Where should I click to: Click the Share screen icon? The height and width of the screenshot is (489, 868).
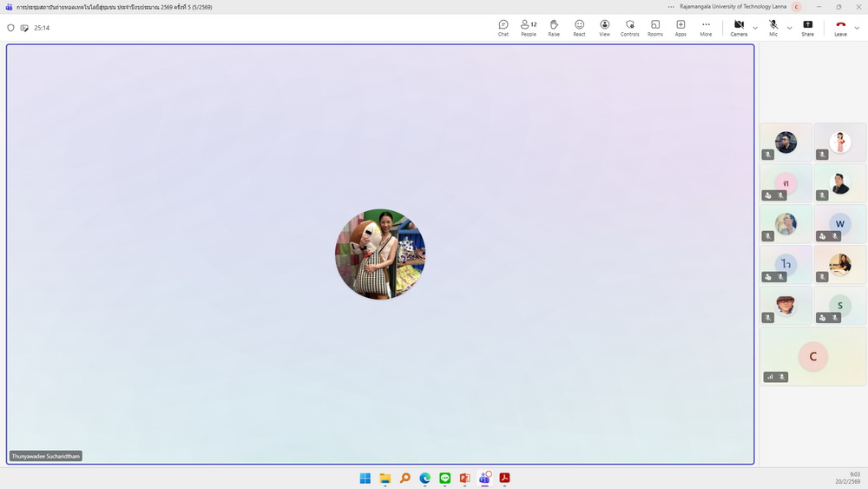point(807,27)
